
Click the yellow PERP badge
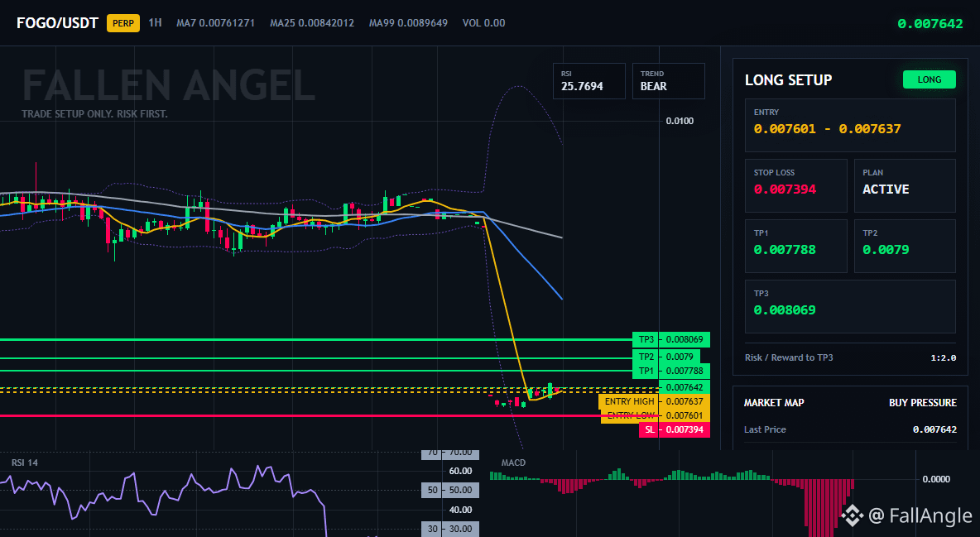pos(123,23)
